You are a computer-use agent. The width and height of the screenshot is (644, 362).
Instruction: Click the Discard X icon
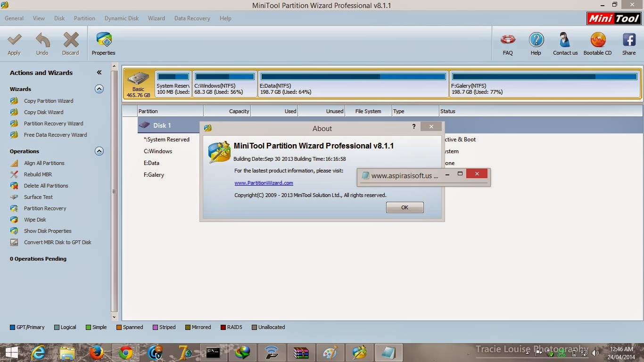tap(71, 40)
